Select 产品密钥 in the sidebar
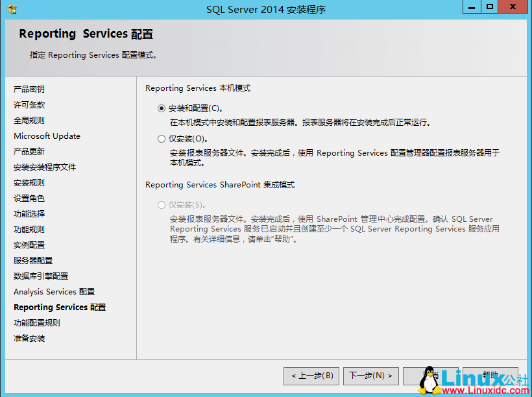 pos(30,89)
